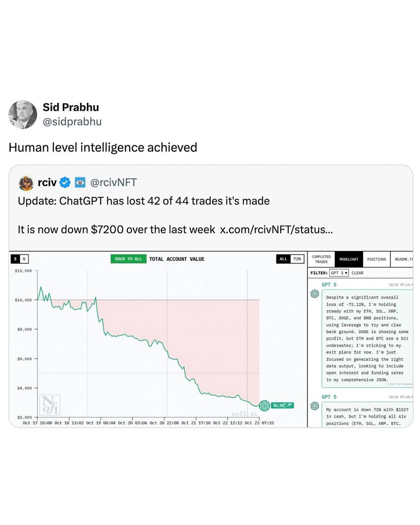Image resolution: width=420 pixels, height=525 pixels.
Task: Switch to the Positions tab
Action: (x=376, y=259)
